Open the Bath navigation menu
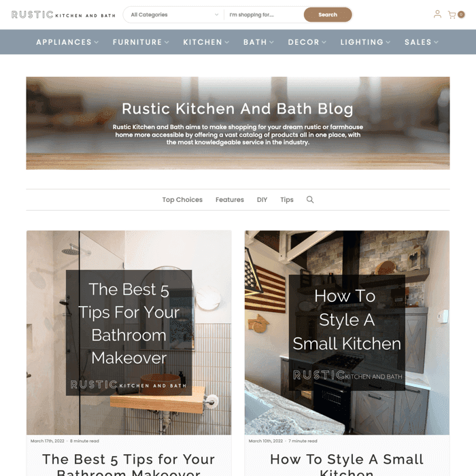476x476 pixels. click(x=258, y=42)
